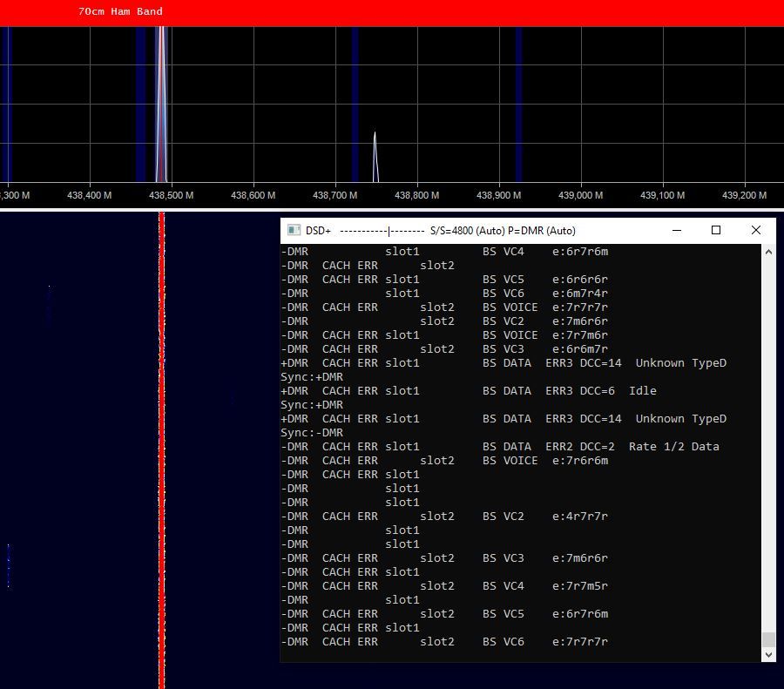The height and width of the screenshot is (689, 784).
Task: Click the Sync:-DMR log line
Action: 312,433
